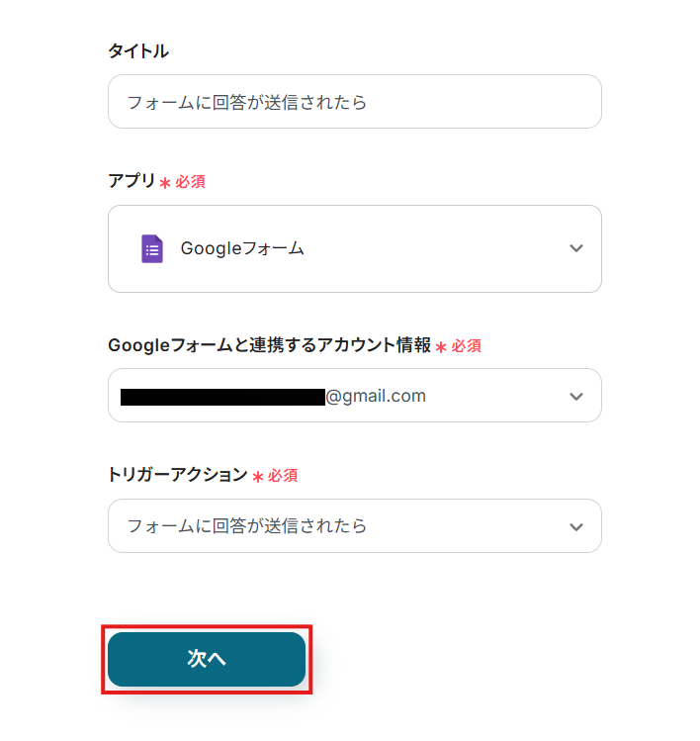Click the 必須 marker next to アプリ

coord(191,182)
